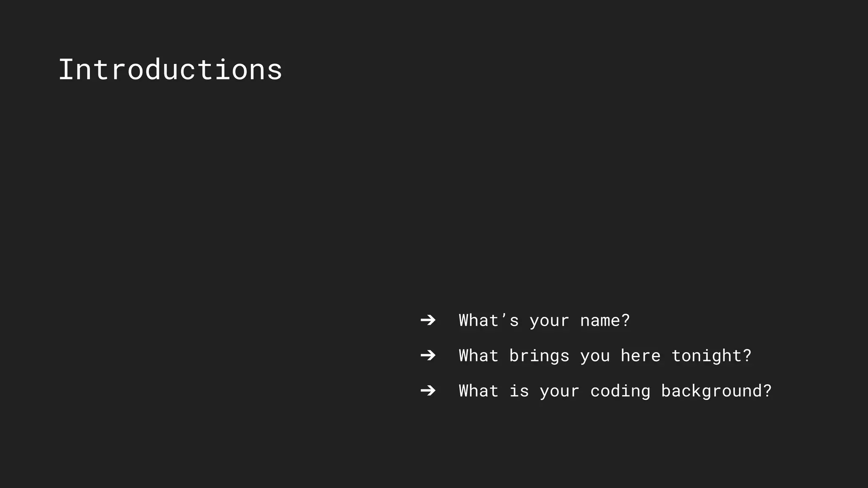Click the word "What" starting the second bullet

tap(479, 356)
